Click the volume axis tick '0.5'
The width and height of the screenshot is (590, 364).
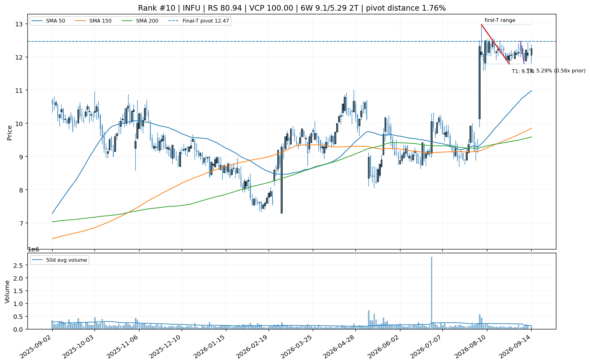18,317
